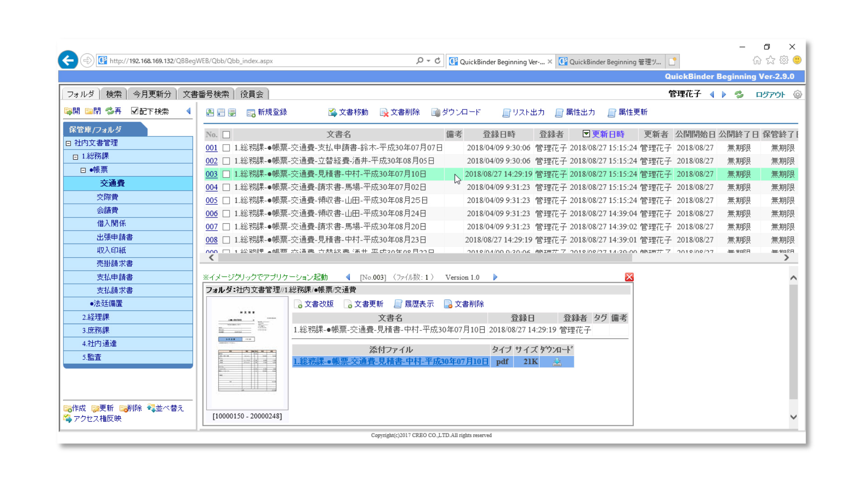Open browser home icon

pyautogui.click(x=757, y=60)
